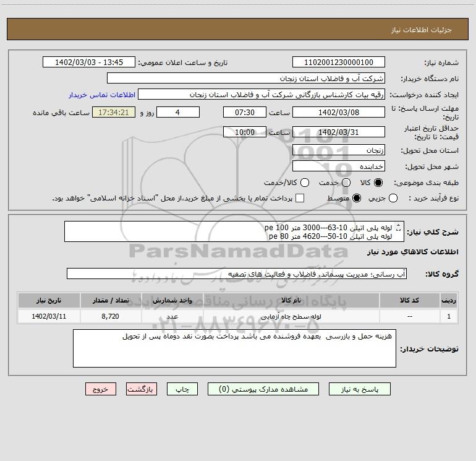This screenshot has height=461, width=476.
Task: Click the days remaining field showing 4
Action: click(178, 113)
